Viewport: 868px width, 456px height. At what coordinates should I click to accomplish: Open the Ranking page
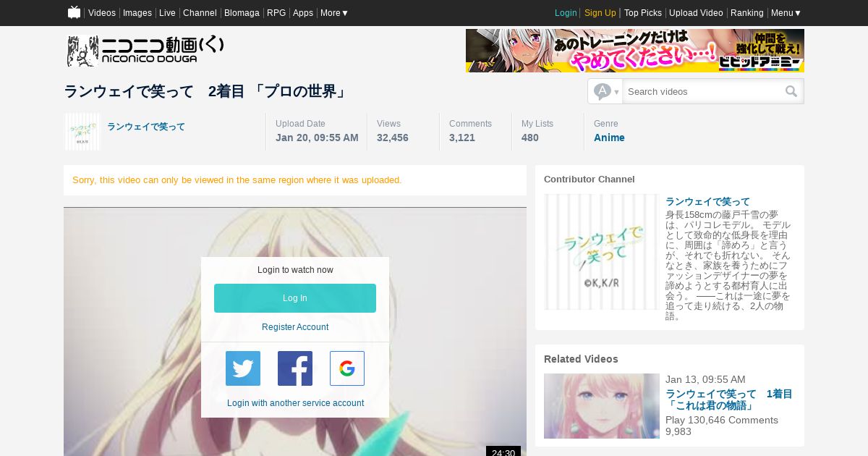747,13
